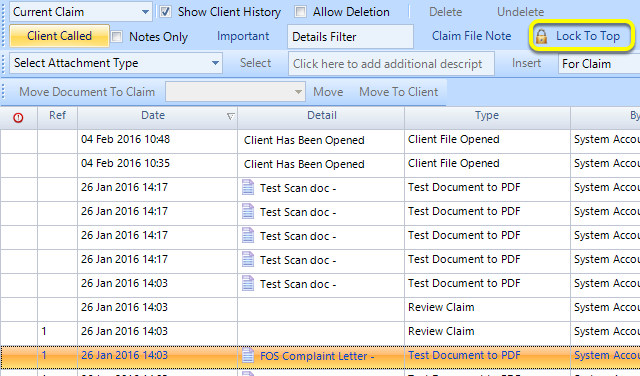Screen dimensions: 640x376
Task: Click the Lock To Top button label
Action: (588, 36)
